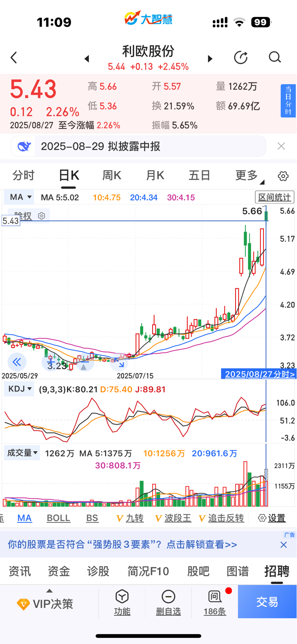The image size is (297, 644).
Task: Open 图谱 tab
Action: pos(238,571)
